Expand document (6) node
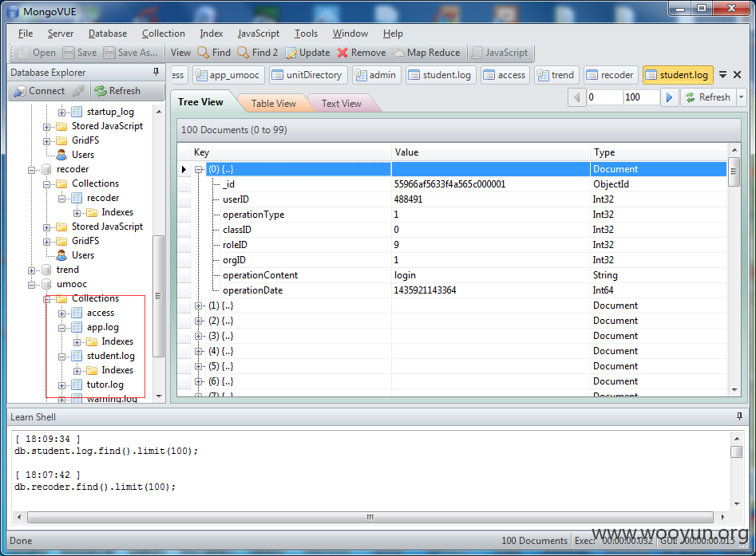Image resolution: width=756 pixels, height=556 pixels. 198,381
